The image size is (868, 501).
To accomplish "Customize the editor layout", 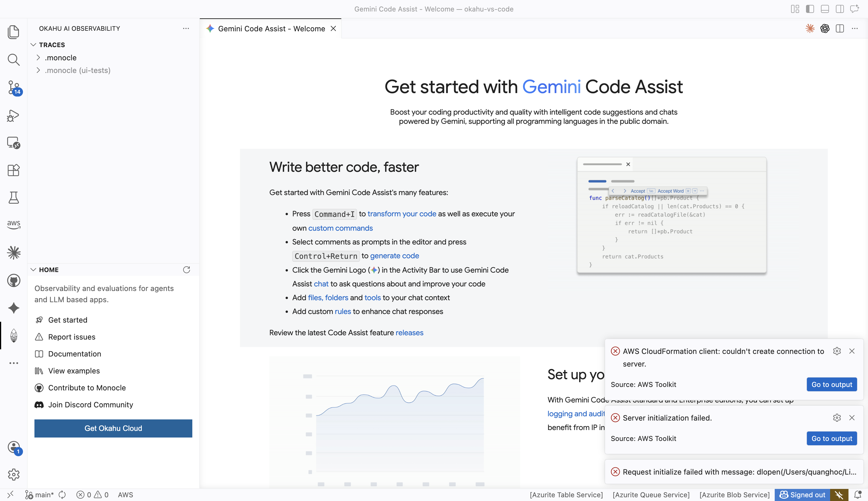I will pos(795,9).
